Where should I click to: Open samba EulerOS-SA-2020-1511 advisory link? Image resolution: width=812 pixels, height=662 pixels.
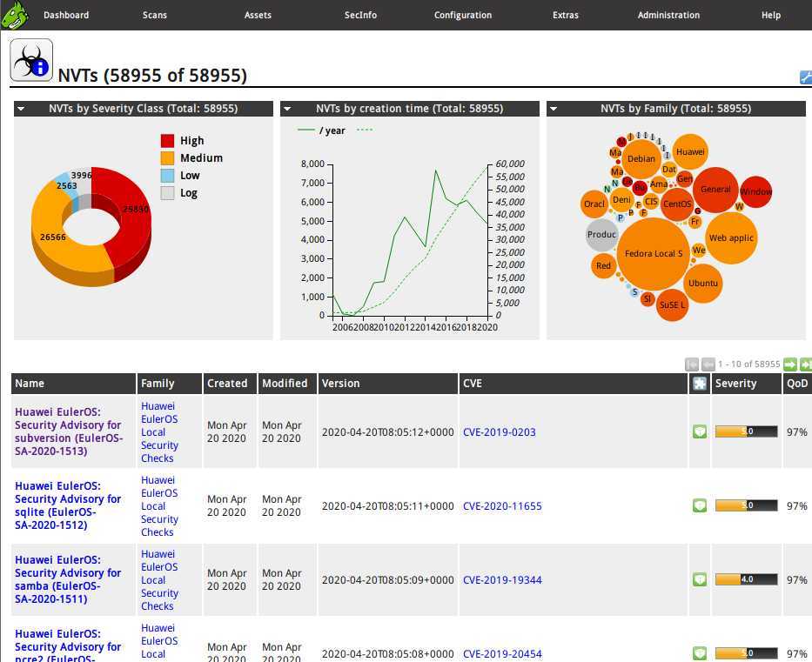68,579
